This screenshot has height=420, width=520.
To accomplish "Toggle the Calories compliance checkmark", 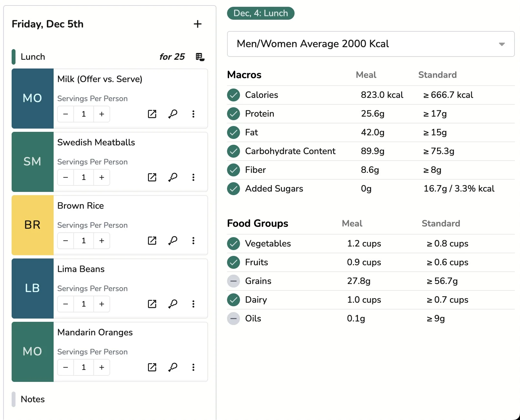I will 233,95.
